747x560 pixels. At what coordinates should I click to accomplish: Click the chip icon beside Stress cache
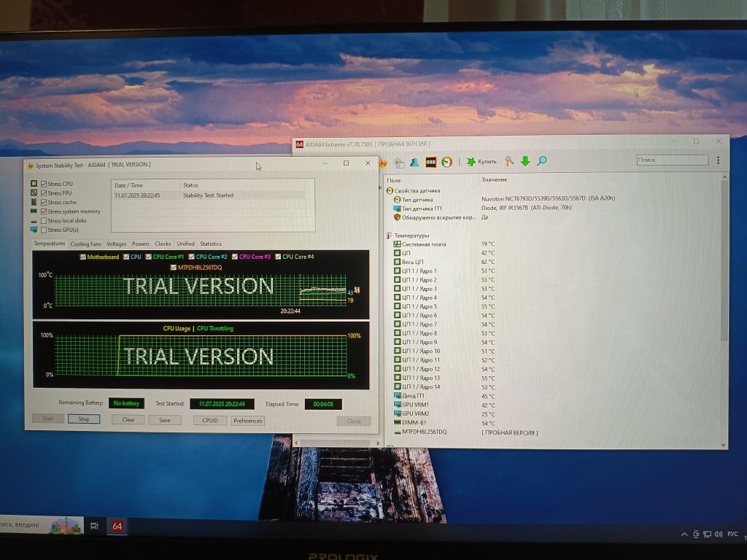(34, 202)
